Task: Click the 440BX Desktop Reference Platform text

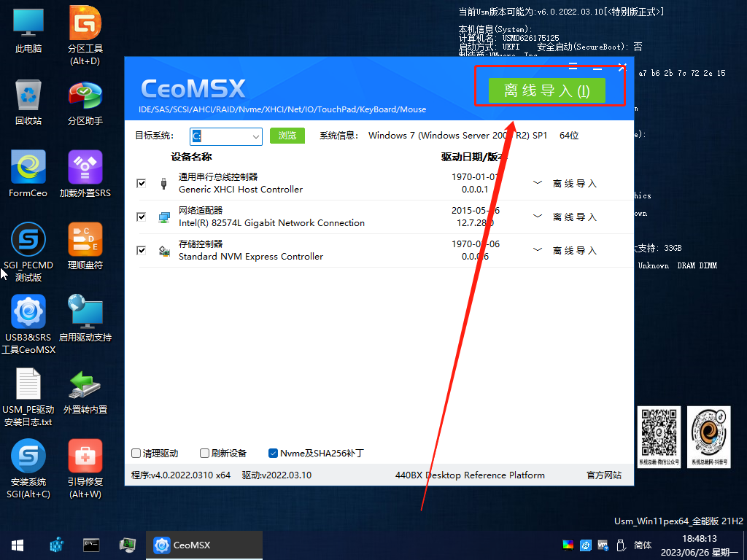Action: [x=470, y=475]
